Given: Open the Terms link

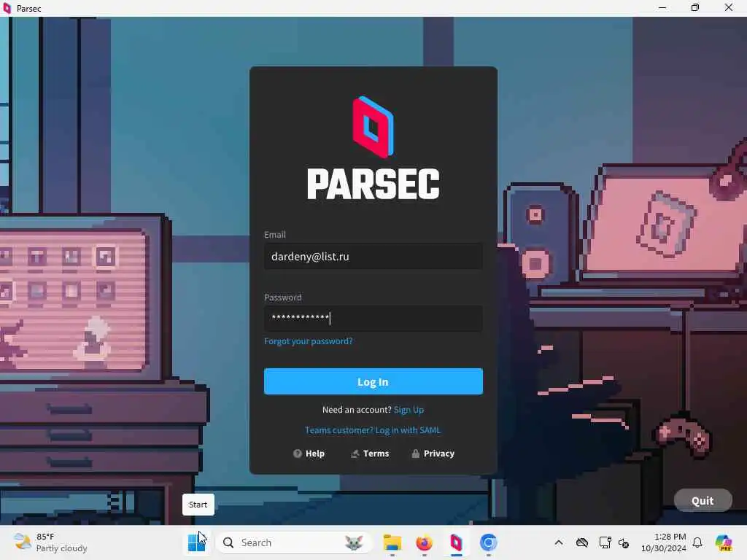Looking at the screenshot, I should [x=370, y=454].
